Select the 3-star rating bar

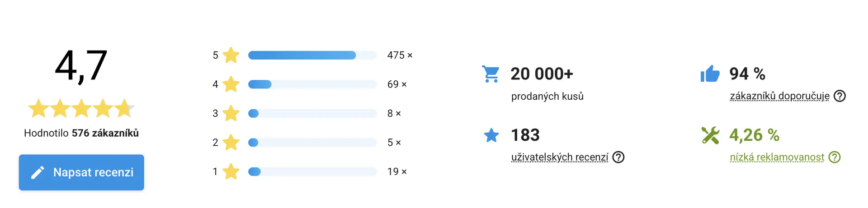312,113
